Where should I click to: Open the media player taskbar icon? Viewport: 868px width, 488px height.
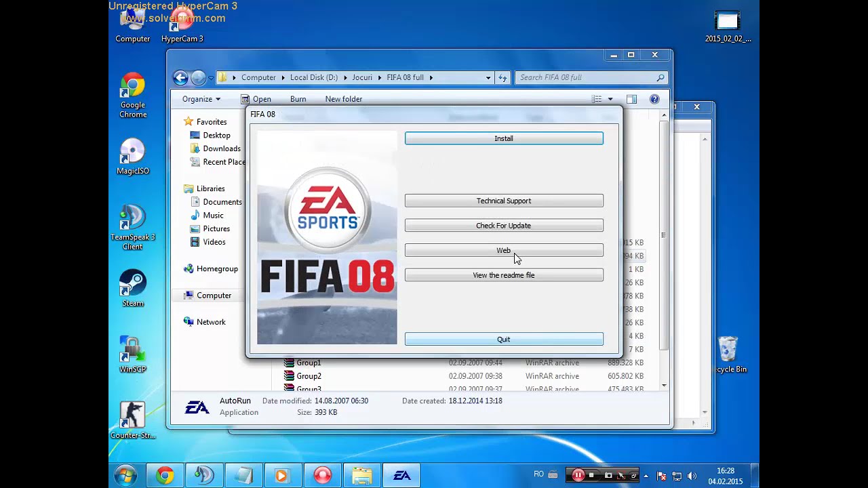pyautogui.click(x=282, y=476)
